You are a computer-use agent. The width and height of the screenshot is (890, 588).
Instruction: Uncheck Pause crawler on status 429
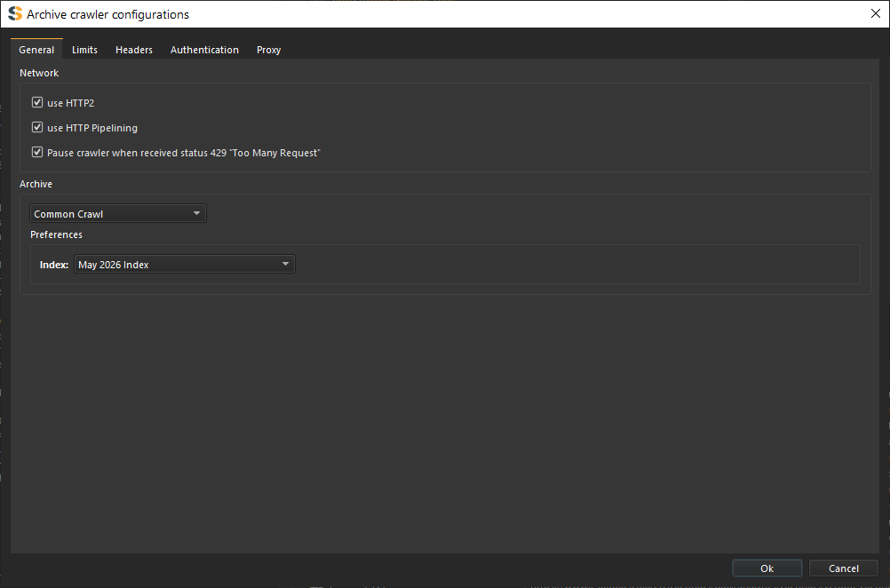point(37,152)
